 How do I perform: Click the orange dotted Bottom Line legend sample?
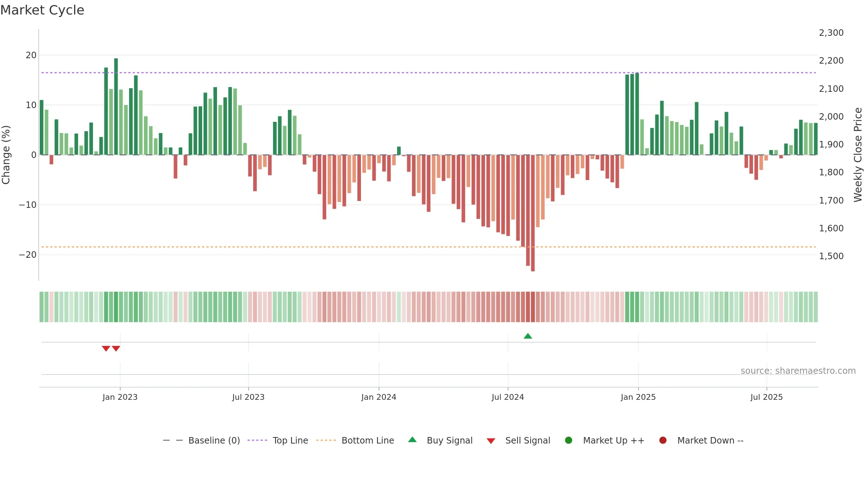coord(326,440)
